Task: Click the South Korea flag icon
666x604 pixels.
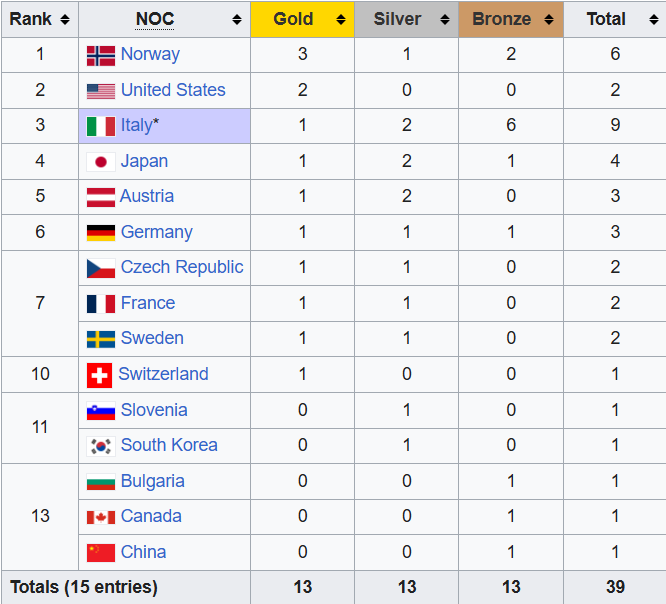Action: [100, 446]
